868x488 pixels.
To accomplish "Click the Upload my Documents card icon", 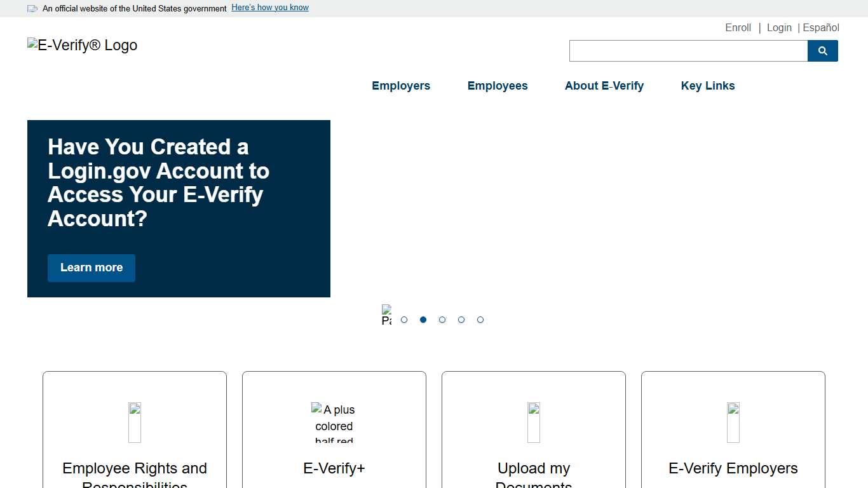I will coord(533,422).
